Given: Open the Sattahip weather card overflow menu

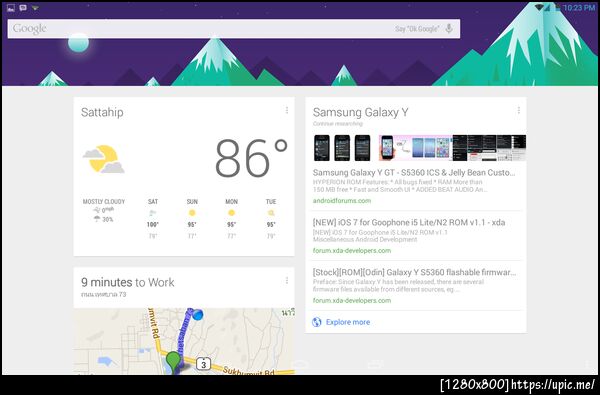Looking at the screenshot, I should tap(287, 110).
